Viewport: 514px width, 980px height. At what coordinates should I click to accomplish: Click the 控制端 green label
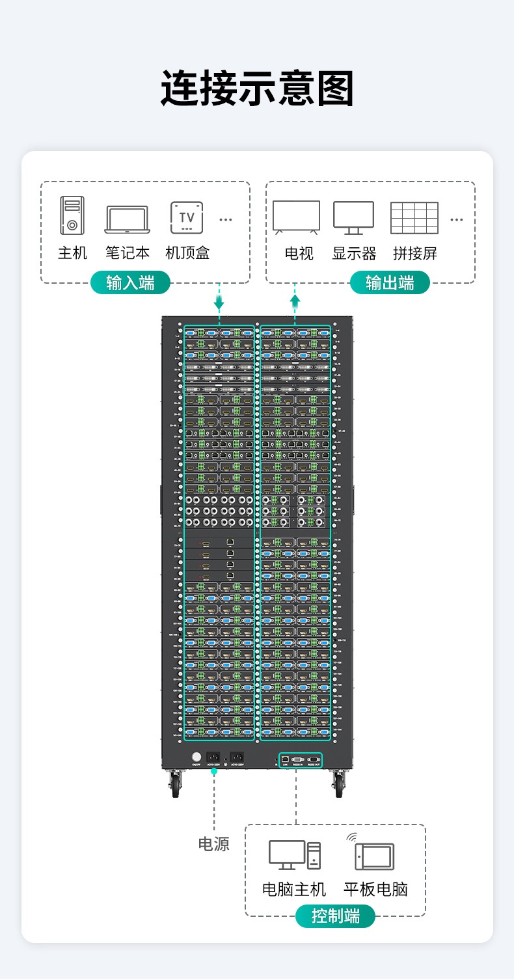pos(336,916)
